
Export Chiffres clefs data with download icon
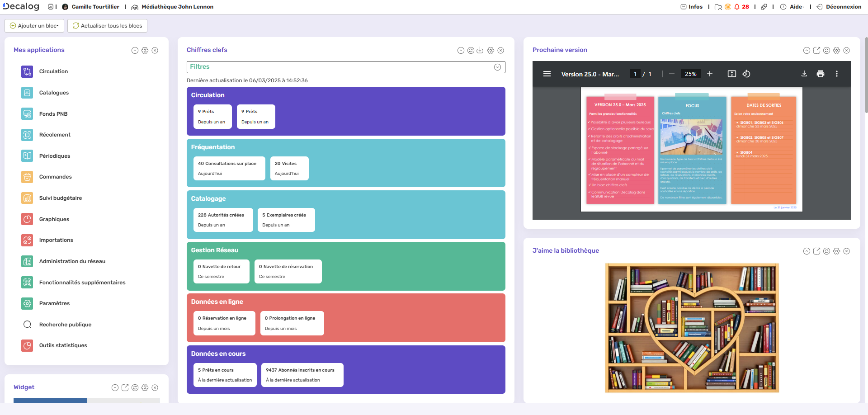click(x=480, y=51)
